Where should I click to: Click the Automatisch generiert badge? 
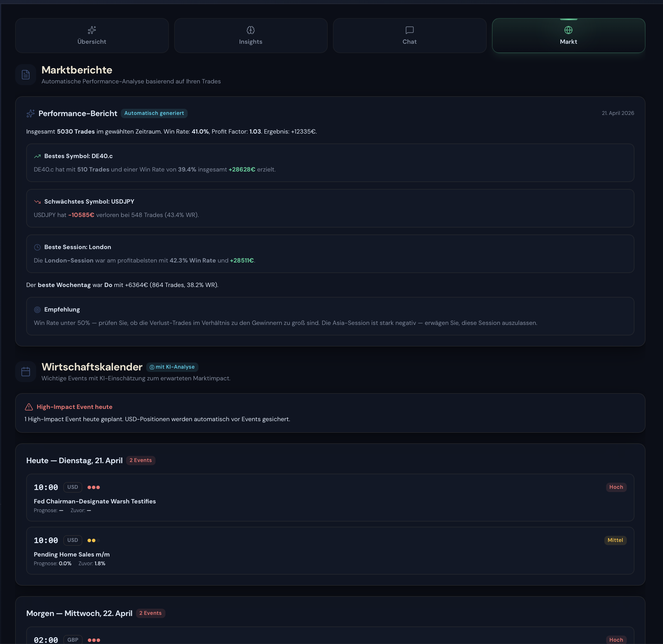(154, 113)
